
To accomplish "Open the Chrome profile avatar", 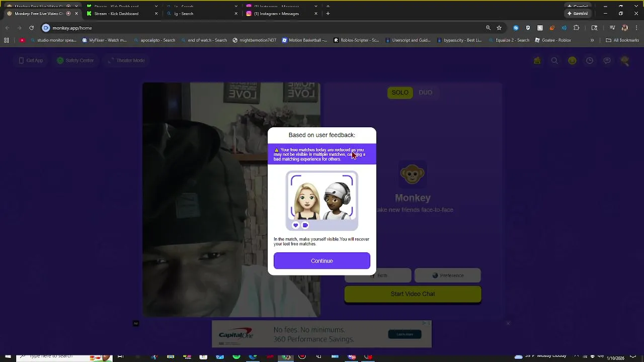I will click(x=625, y=28).
